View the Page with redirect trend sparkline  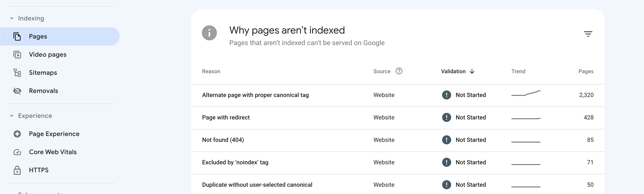point(525,118)
